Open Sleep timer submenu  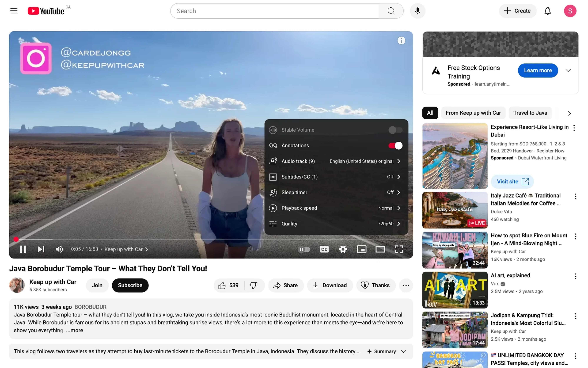pos(336,192)
